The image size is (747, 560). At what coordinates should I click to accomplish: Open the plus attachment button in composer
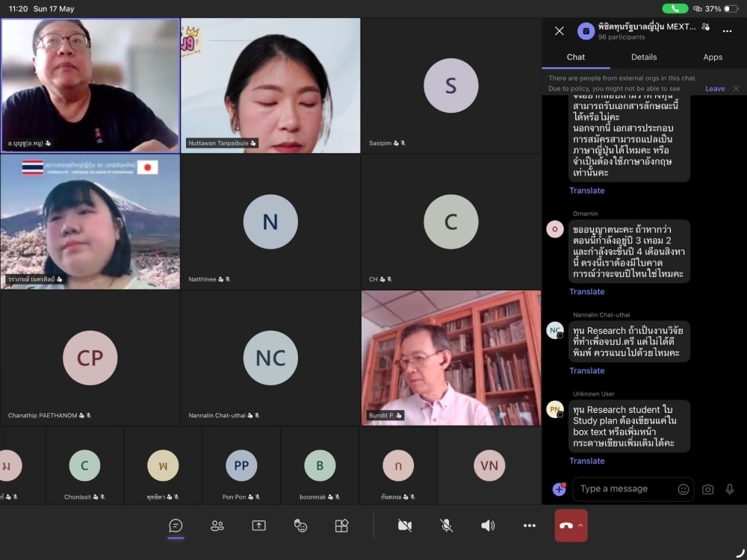pyautogui.click(x=559, y=489)
